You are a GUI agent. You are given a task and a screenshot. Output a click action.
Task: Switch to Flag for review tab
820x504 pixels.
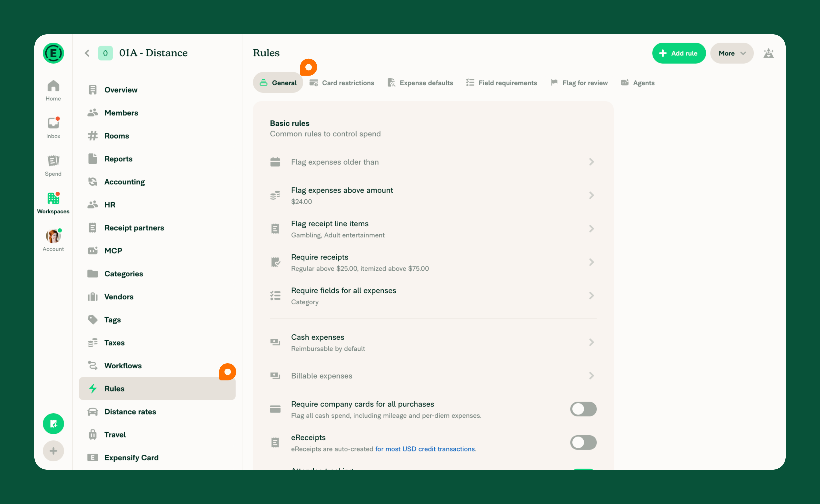point(579,83)
